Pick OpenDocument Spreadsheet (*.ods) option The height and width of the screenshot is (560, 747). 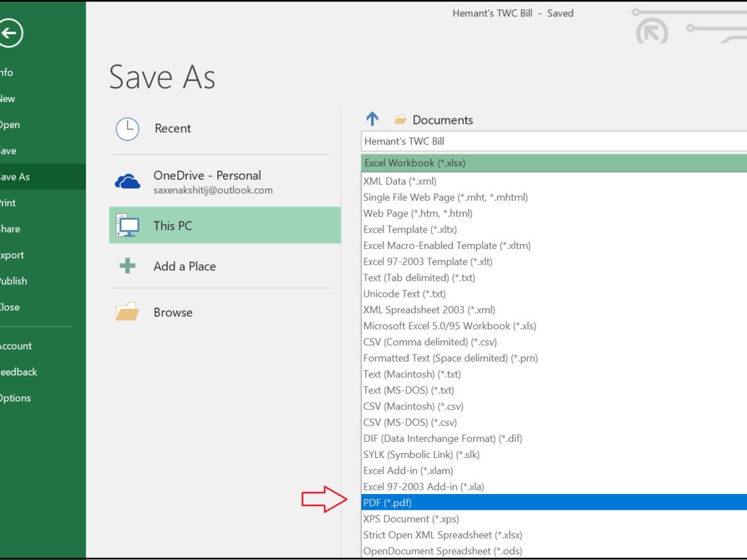click(443, 551)
